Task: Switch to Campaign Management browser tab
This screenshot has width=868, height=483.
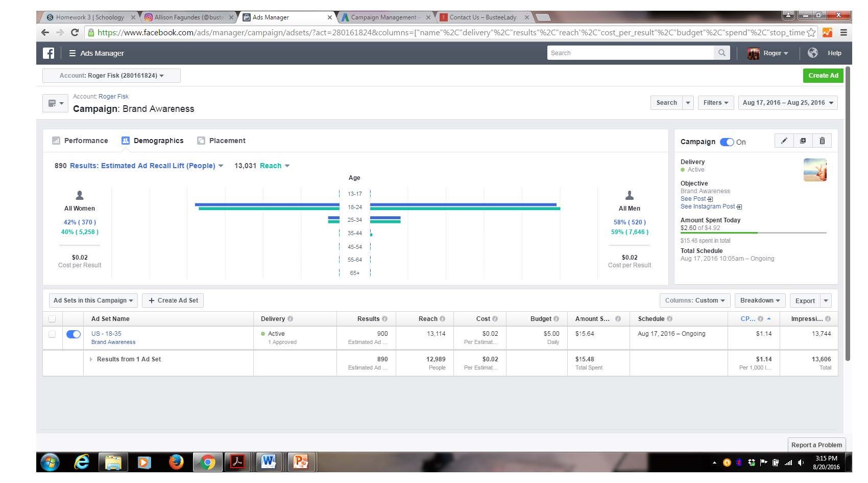Action: pos(385,17)
